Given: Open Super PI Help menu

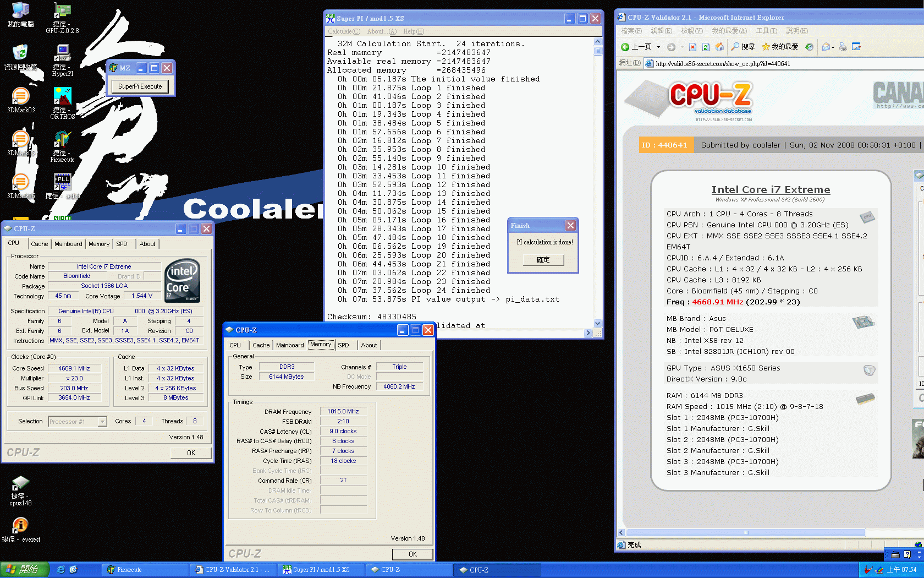Looking at the screenshot, I should tap(413, 31).
